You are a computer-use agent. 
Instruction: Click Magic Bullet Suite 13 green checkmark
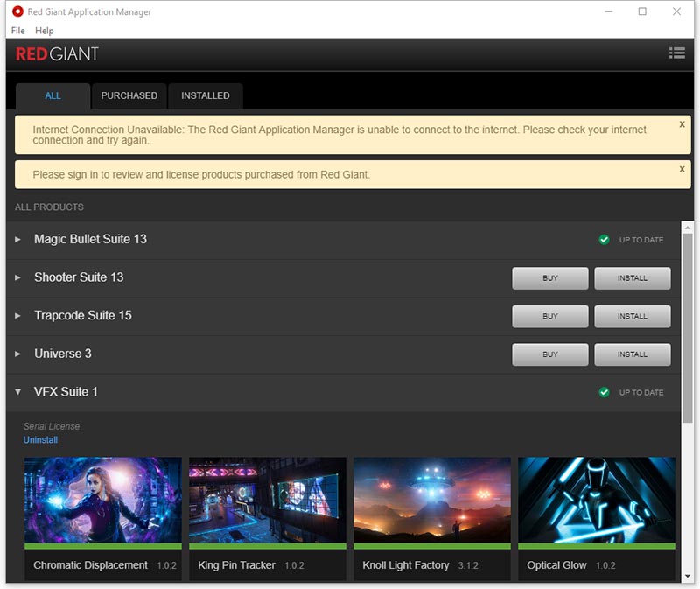[x=604, y=240]
